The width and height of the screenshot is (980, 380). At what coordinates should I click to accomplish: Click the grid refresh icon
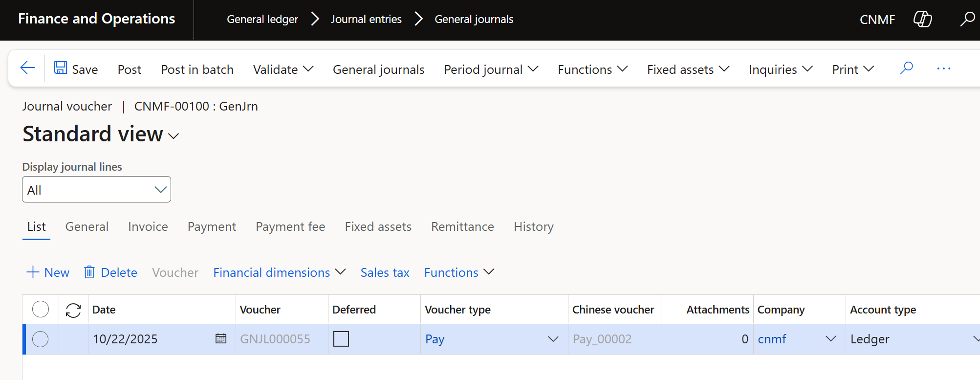point(73,310)
